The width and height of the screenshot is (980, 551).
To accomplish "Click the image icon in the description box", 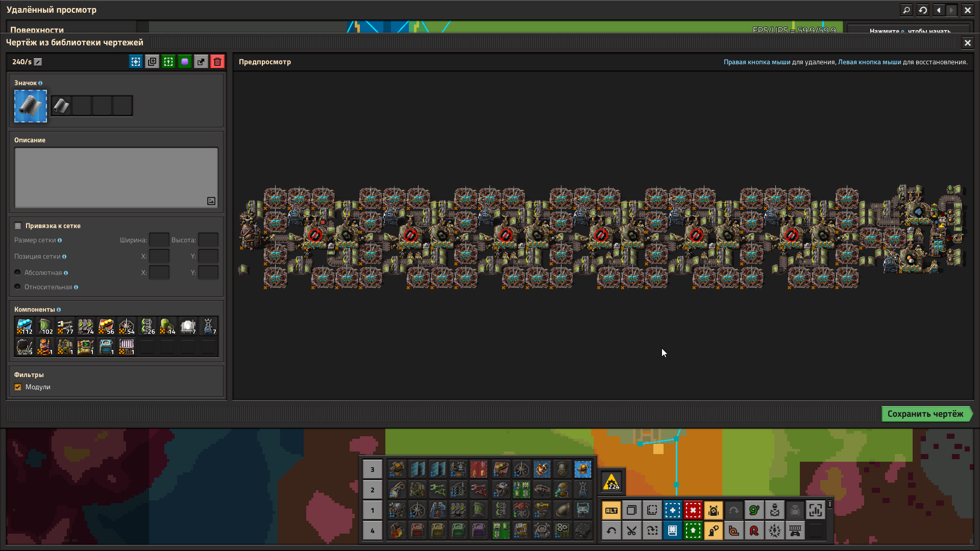I will pyautogui.click(x=211, y=201).
